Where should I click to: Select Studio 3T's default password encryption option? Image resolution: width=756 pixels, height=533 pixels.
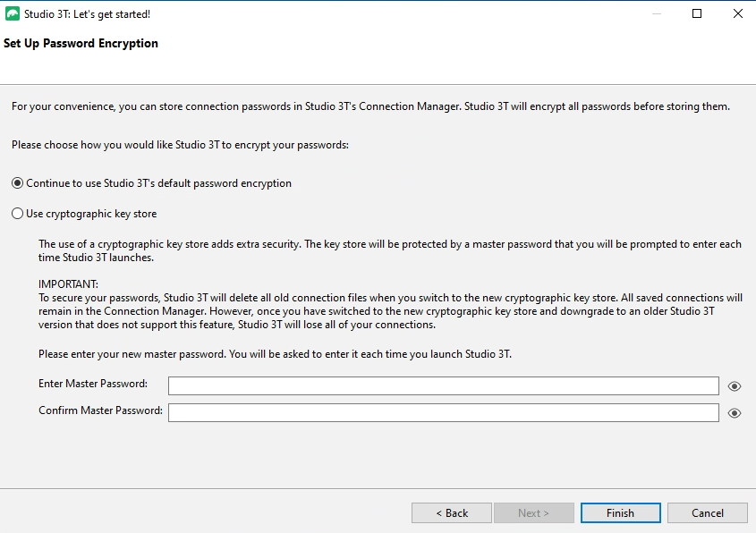tap(15, 182)
